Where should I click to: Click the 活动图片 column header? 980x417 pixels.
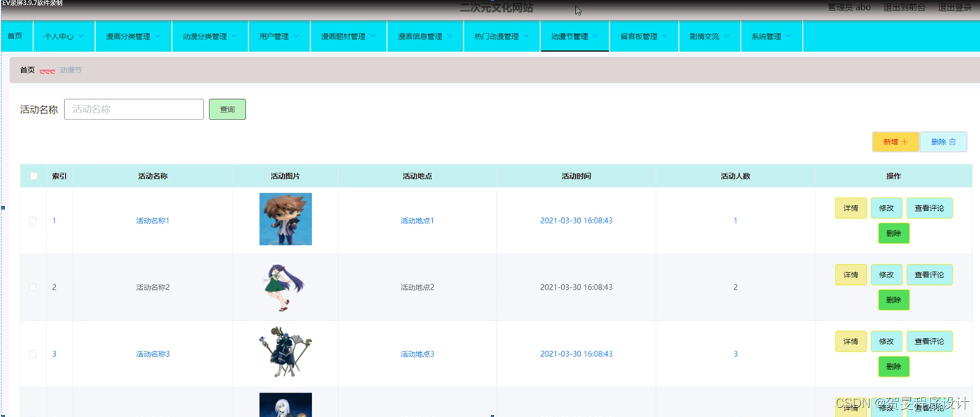tap(285, 176)
